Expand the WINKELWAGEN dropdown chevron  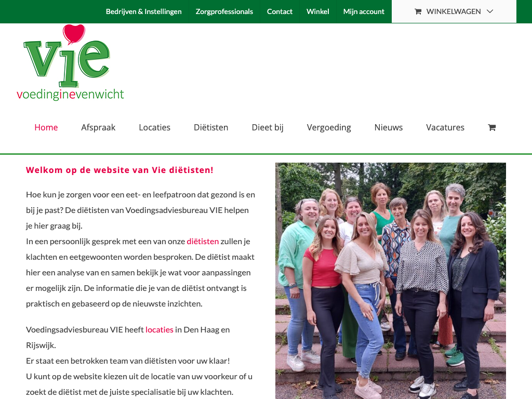489,11
